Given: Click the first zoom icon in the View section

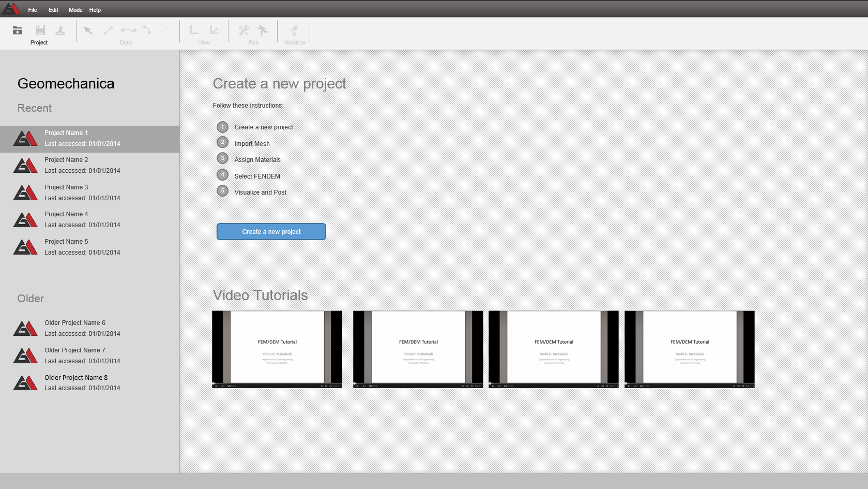Looking at the screenshot, I should point(195,31).
